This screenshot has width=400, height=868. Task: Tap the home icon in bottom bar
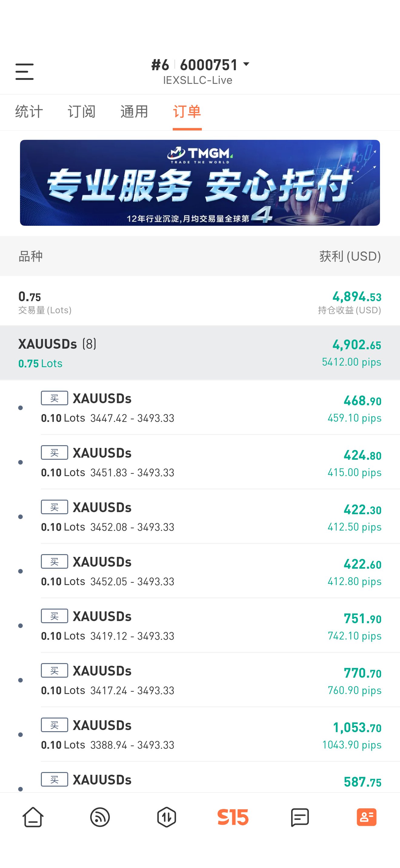coord(33,817)
